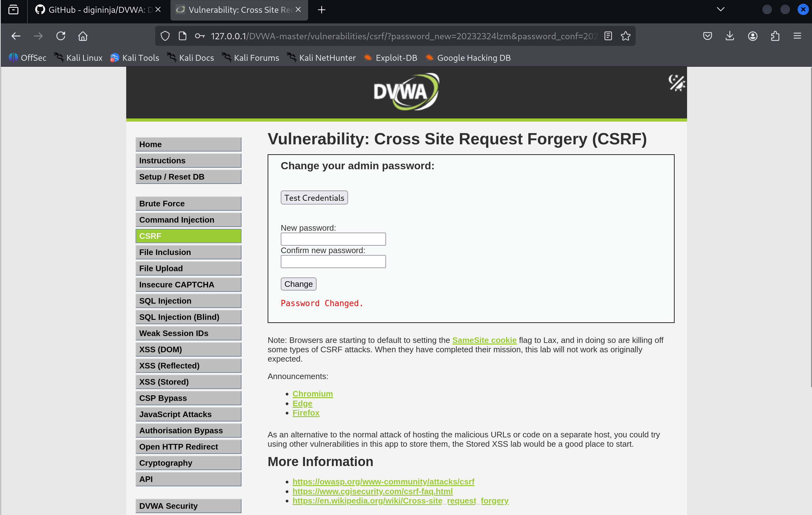812x515 pixels.
Task: Open the Pocket save icon
Action: pyautogui.click(x=708, y=36)
